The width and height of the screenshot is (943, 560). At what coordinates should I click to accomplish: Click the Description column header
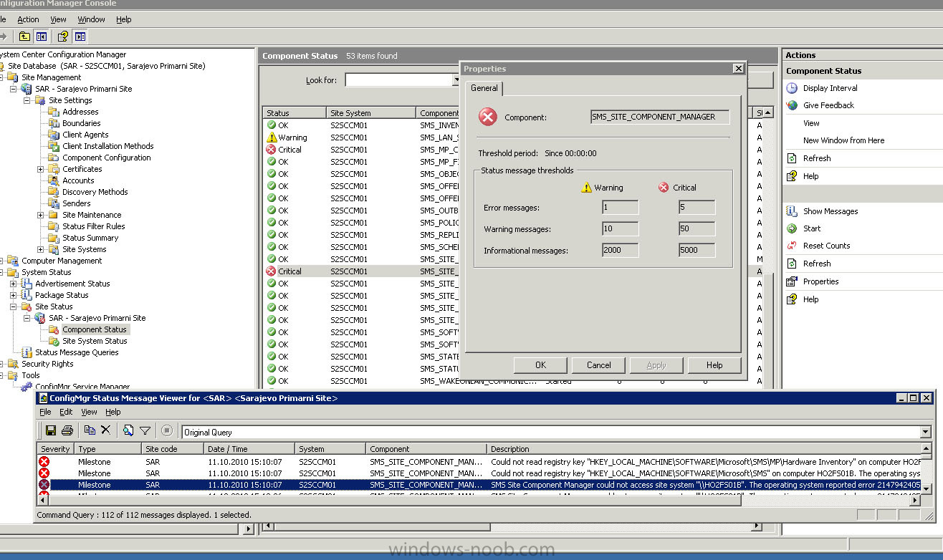702,449
